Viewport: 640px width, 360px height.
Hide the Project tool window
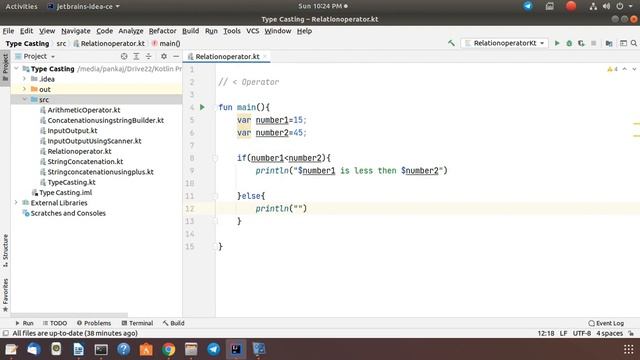pos(176,56)
